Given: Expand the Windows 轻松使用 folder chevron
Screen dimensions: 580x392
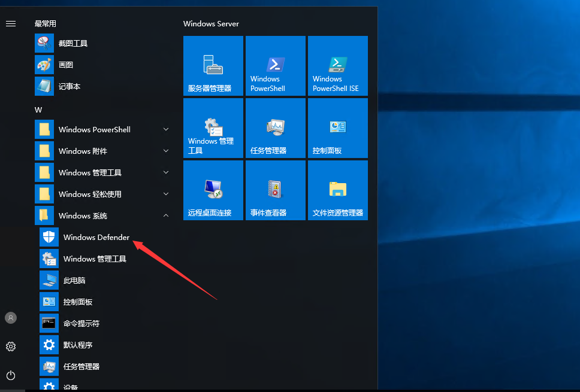Looking at the screenshot, I should 166,194.
